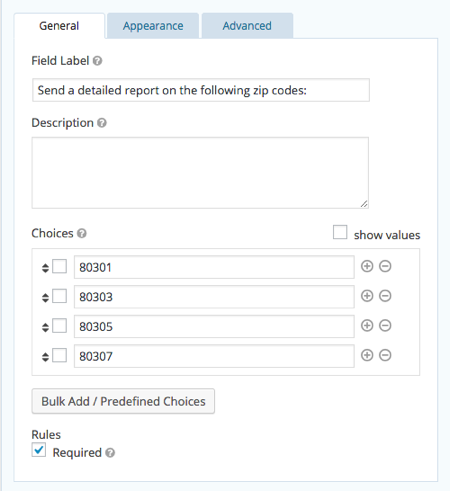450x491 pixels.
Task: Switch to the Appearance tab
Action: click(x=153, y=26)
